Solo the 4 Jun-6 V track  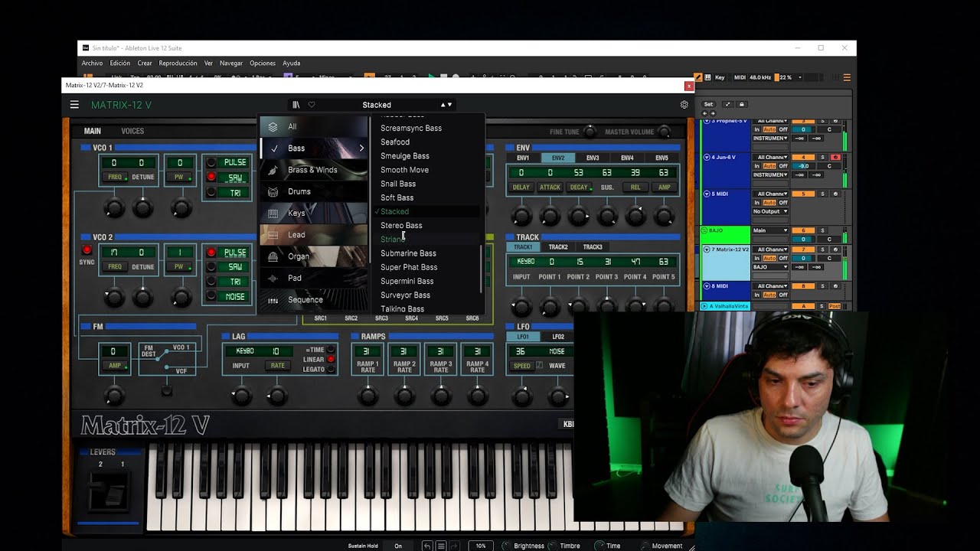click(823, 157)
